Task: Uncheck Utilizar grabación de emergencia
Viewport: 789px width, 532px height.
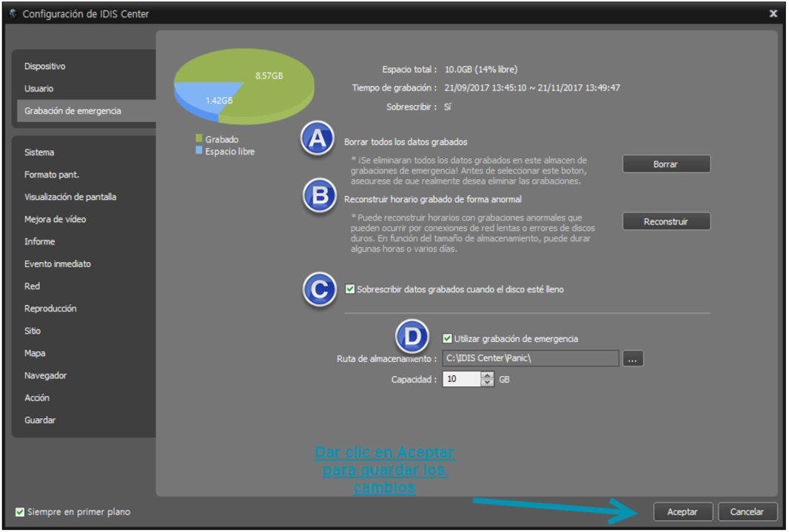Action: pyautogui.click(x=447, y=338)
